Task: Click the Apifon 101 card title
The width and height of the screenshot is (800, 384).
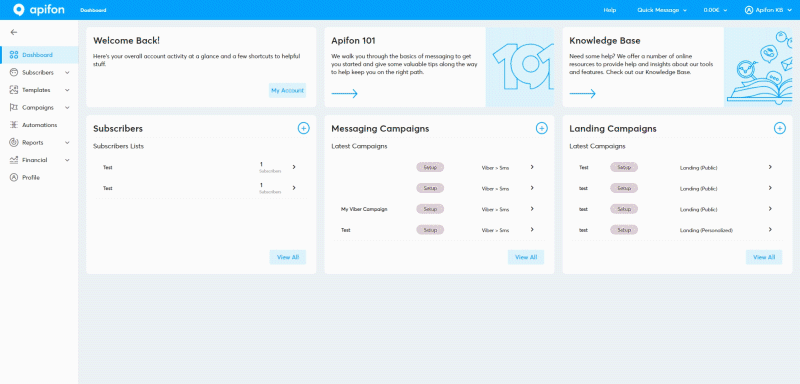Action: [354, 41]
